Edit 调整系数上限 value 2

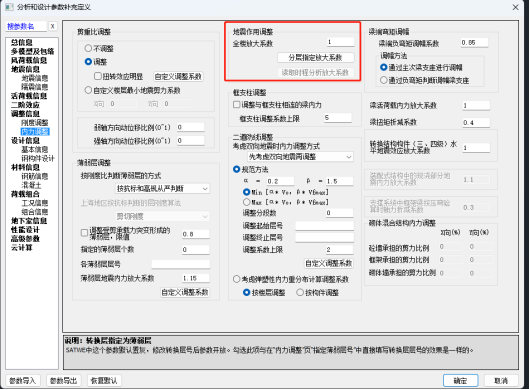coord(339,250)
